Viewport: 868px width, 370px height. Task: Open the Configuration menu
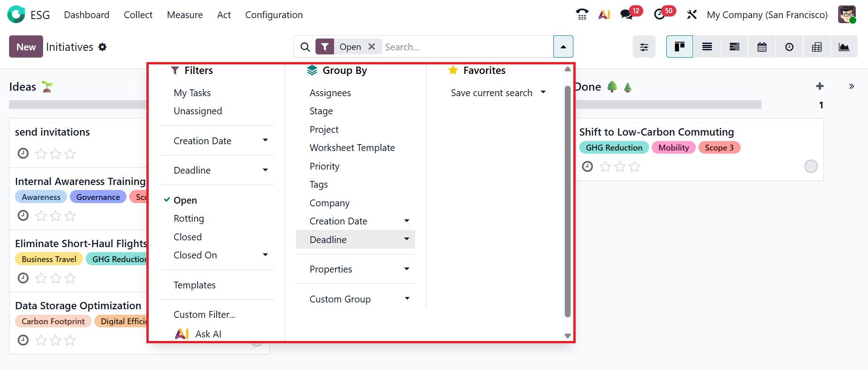click(x=274, y=15)
